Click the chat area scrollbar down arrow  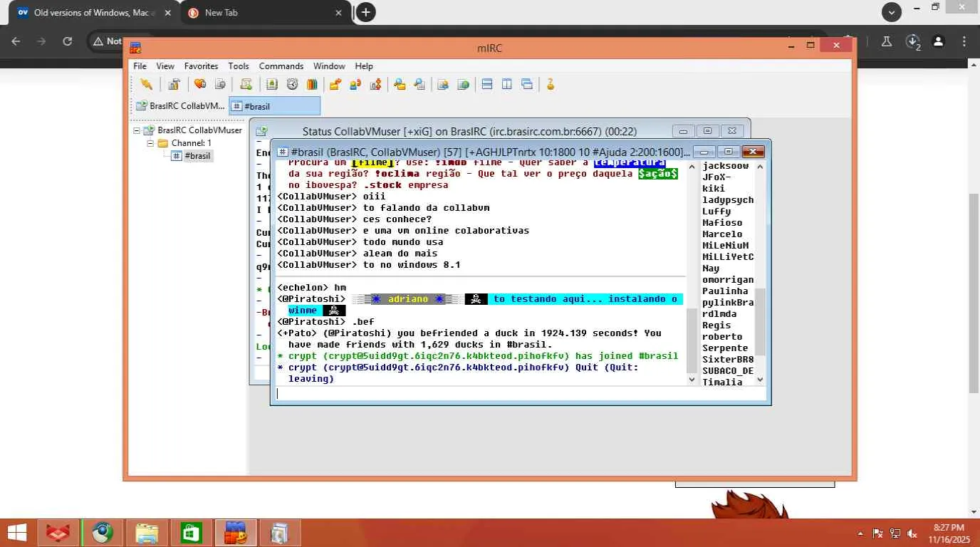[x=692, y=380]
